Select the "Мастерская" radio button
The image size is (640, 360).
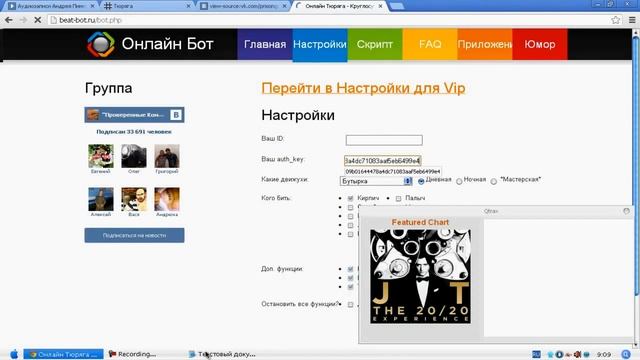tap(494, 181)
